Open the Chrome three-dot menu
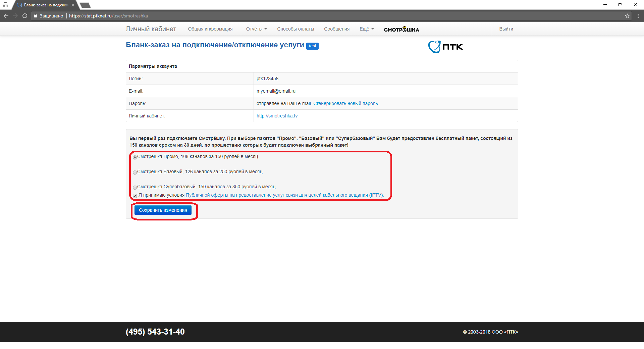The width and height of the screenshot is (644, 349). pyautogui.click(x=638, y=16)
